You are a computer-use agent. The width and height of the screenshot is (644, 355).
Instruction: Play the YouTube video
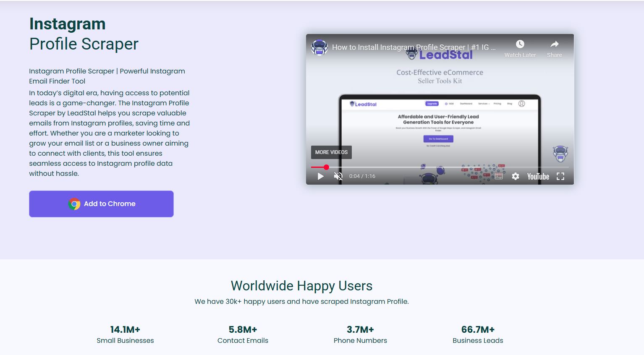point(321,176)
